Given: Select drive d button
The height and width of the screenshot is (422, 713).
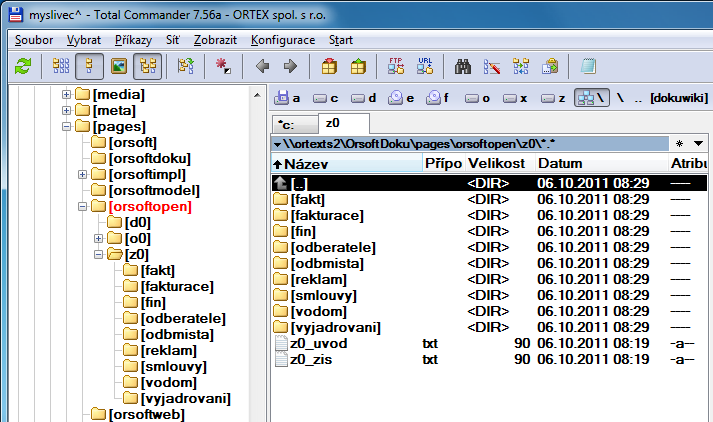Looking at the screenshot, I should tap(363, 98).
